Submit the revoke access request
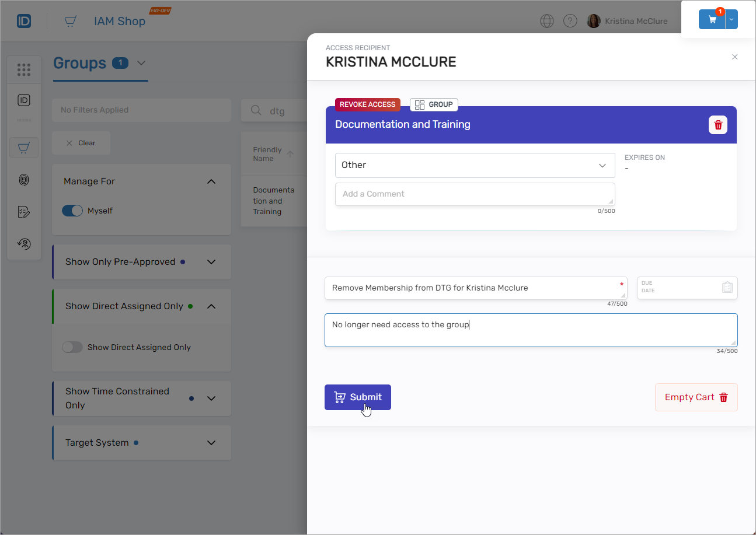756x535 pixels. [x=357, y=397]
